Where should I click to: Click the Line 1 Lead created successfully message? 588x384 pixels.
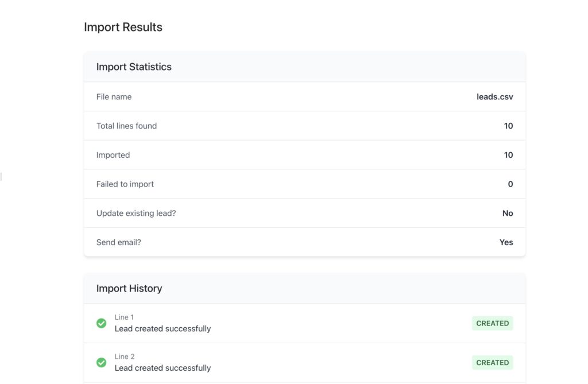(x=163, y=329)
